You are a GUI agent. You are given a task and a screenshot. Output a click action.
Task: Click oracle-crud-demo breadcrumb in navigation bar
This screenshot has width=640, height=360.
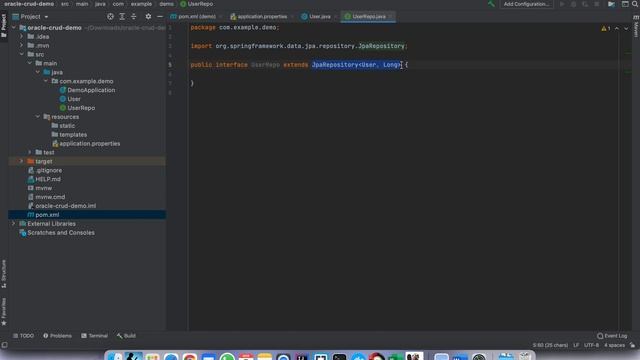[x=29, y=4]
